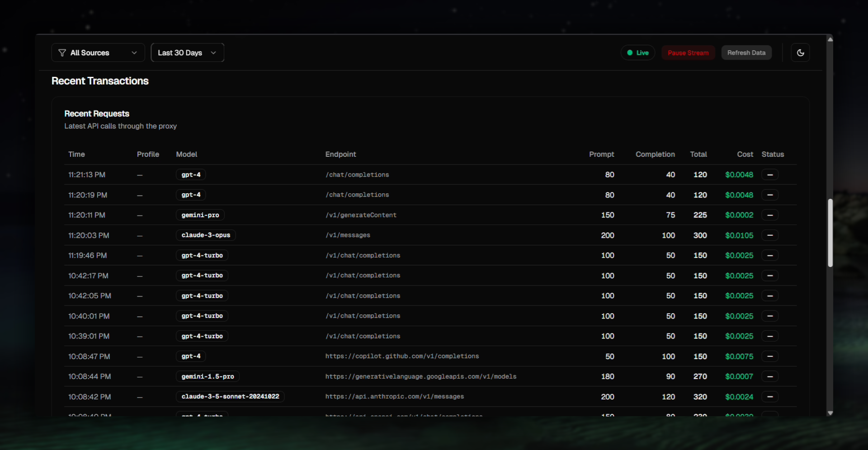Click status icon for 11:21:13 PM request
Screen dimensions: 868x450
pyautogui.click(x=769, y=175)
